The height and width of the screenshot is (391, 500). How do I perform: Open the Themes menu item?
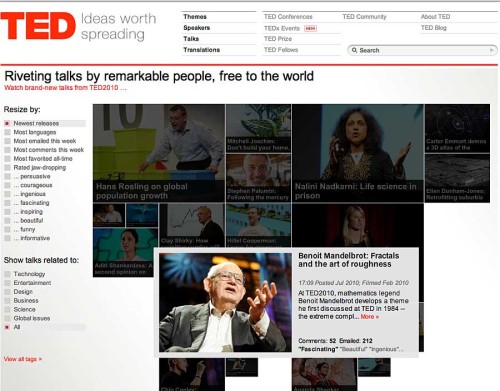tap(195, 17)
